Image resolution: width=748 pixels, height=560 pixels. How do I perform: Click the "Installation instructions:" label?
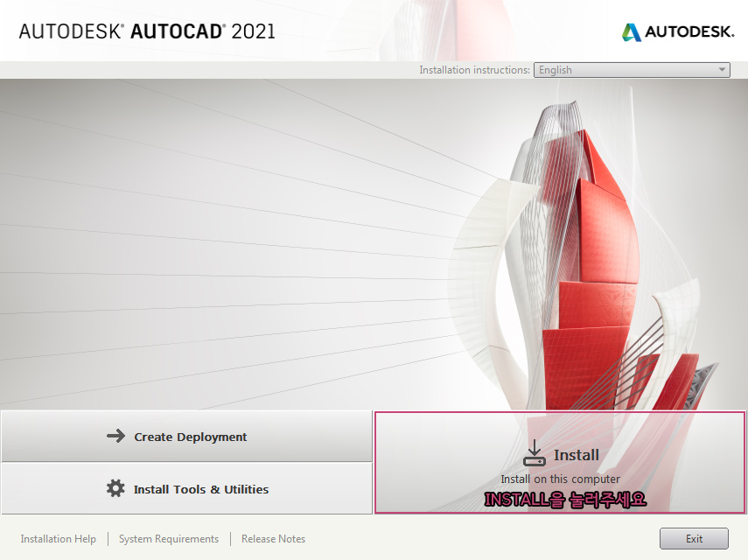click(474, 70)
